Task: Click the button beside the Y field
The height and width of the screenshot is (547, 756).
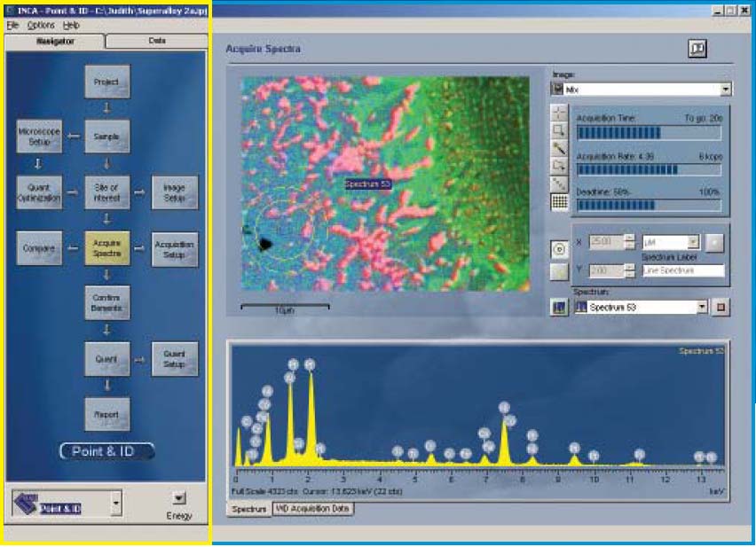Action: tap(559, 271)
